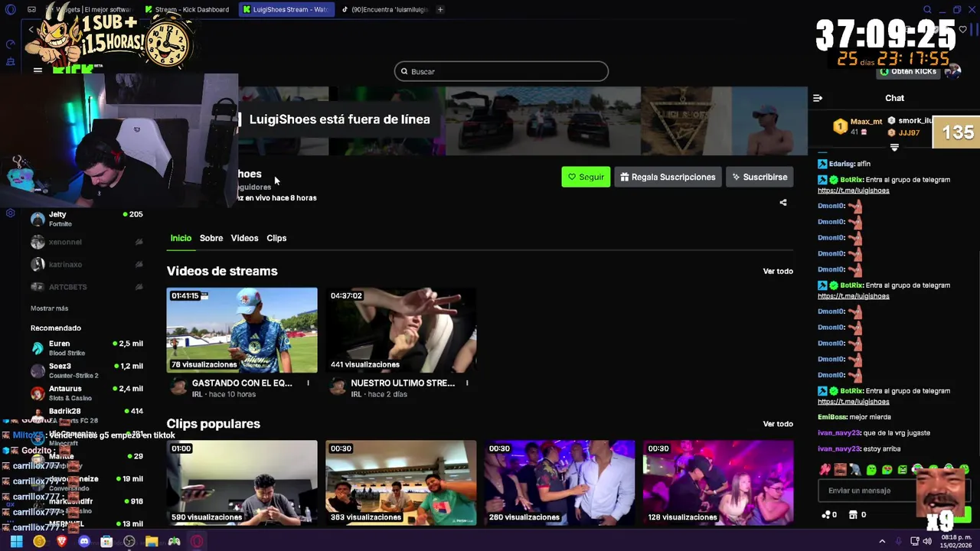
Task: Expand sidebar list with Mostrar más
Action: coord(49,308)
